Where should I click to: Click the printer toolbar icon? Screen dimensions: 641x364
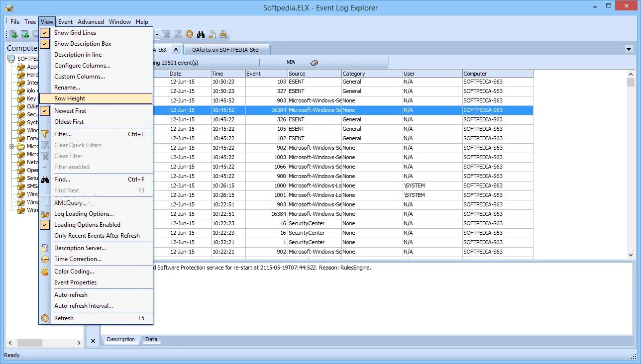click(223, 34)
